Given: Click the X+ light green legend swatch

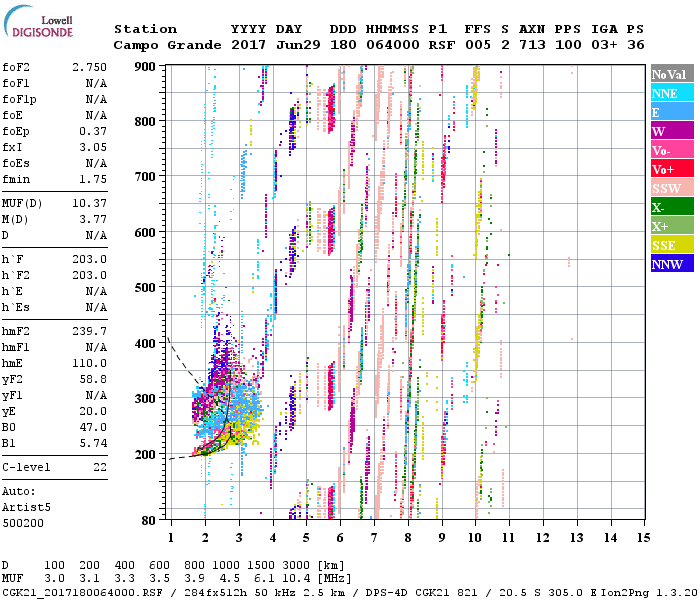Looking at the screenshot, I should (x=671, y=226).
